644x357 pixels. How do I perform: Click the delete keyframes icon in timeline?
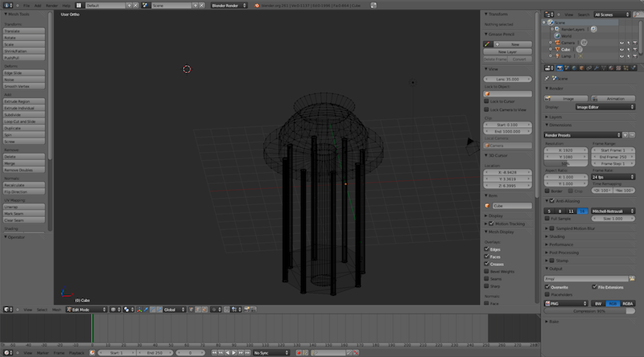tap(356, 352)
